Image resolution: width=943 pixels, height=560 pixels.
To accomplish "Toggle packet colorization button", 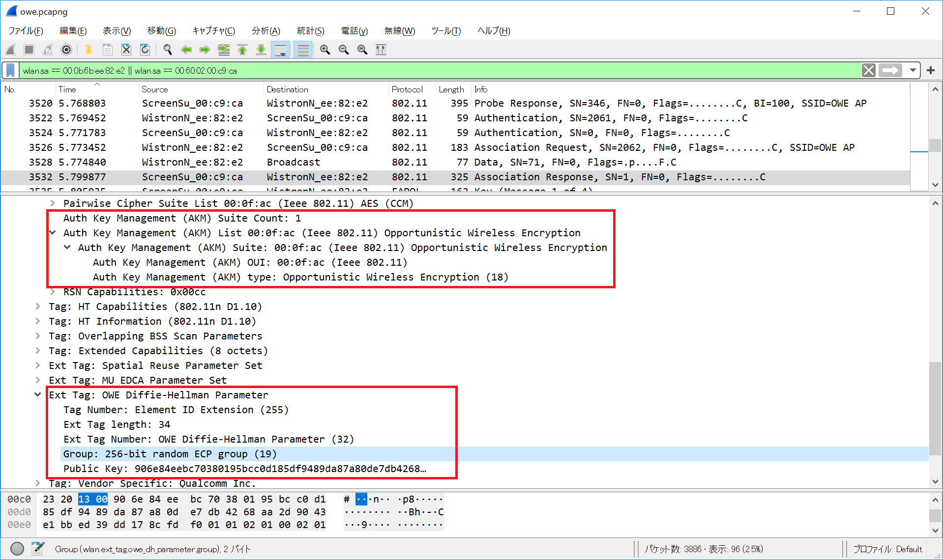I will click(303, 50).
